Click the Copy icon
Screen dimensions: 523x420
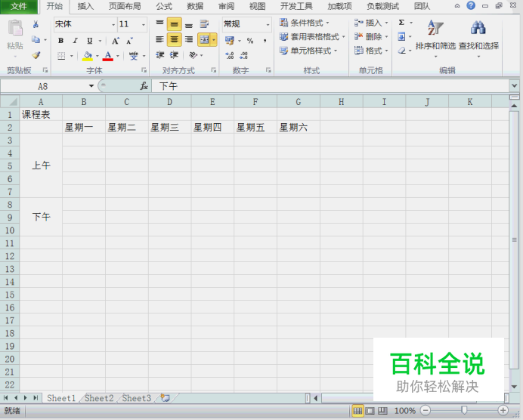(x=36, y=40)
